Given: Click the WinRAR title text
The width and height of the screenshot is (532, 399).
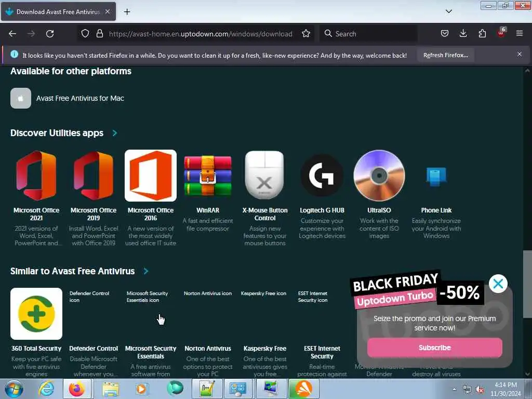Looking at the screenshot, I should point(208,210).
